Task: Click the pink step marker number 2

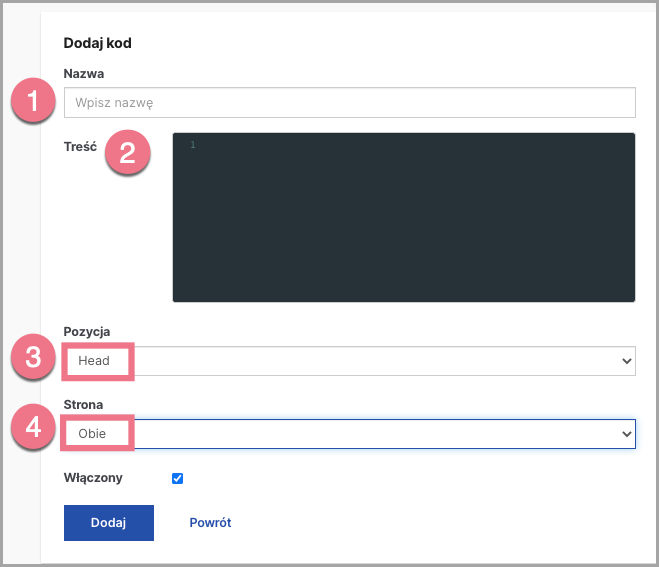Action: point(127,152)
